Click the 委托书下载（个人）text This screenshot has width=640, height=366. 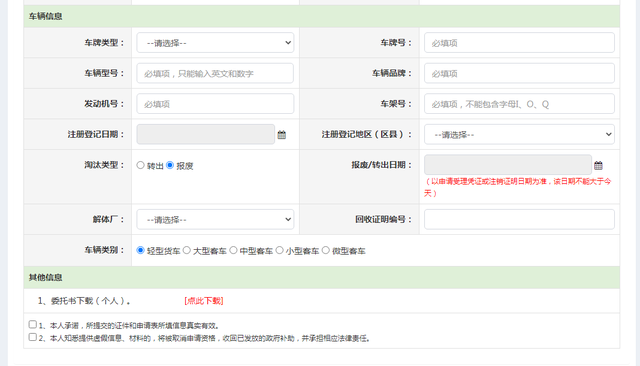[x=84, y=301]
